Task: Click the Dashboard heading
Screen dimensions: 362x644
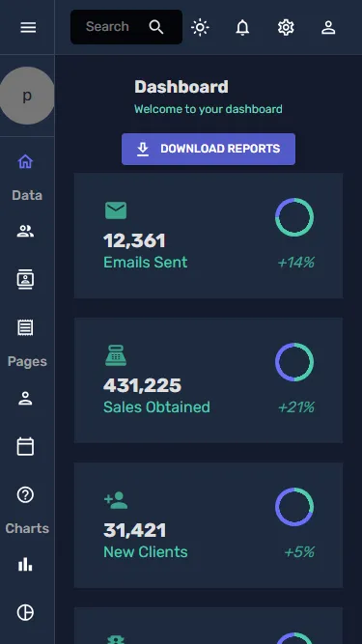Action: (181, 87)
